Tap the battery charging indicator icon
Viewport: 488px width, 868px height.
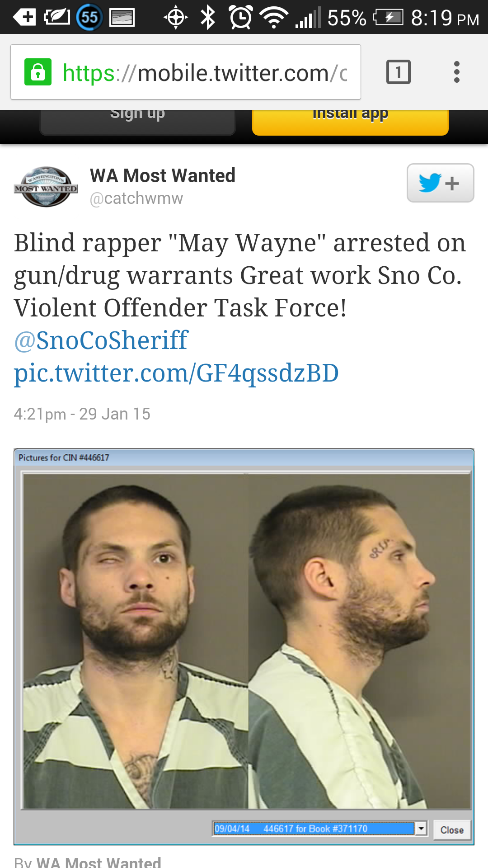click(x=388, y=18)
